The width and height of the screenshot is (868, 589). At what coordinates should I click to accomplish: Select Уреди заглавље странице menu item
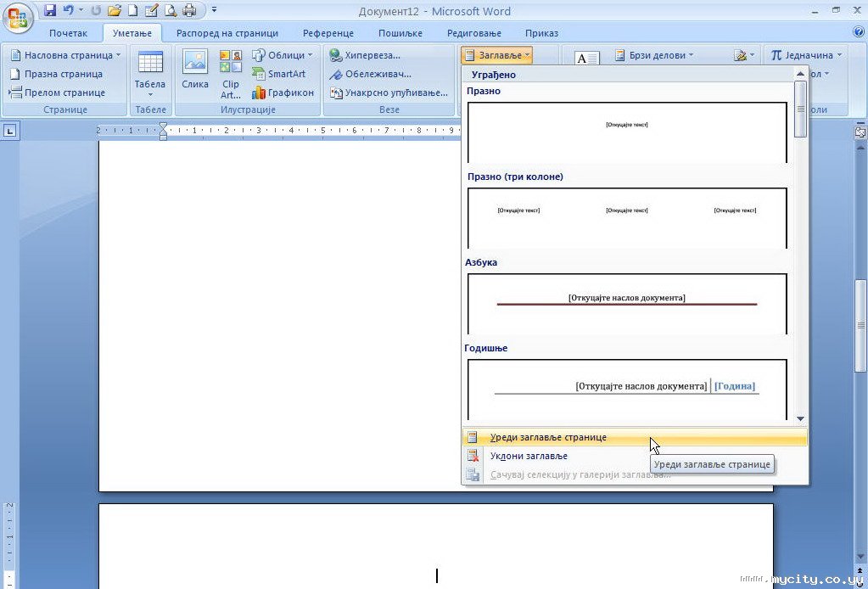tap(635, 437)
